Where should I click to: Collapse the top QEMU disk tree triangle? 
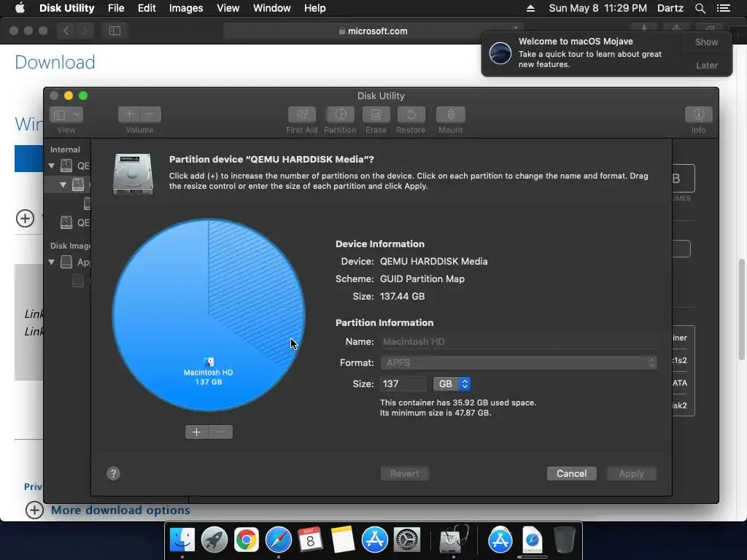52,166
